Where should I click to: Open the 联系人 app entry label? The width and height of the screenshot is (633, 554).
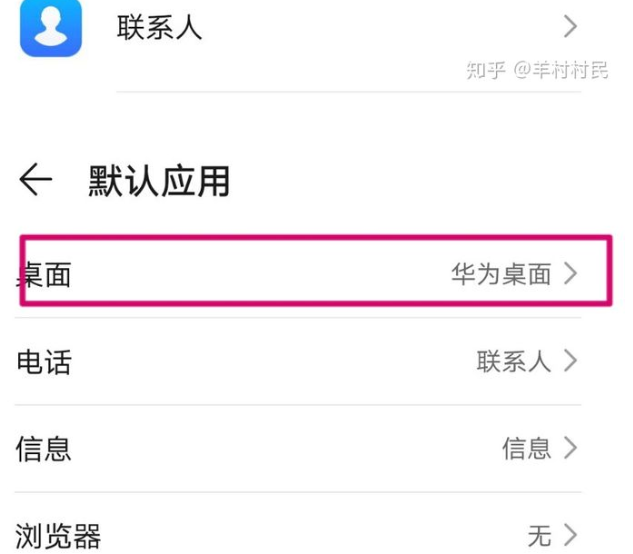pos(159,28)
